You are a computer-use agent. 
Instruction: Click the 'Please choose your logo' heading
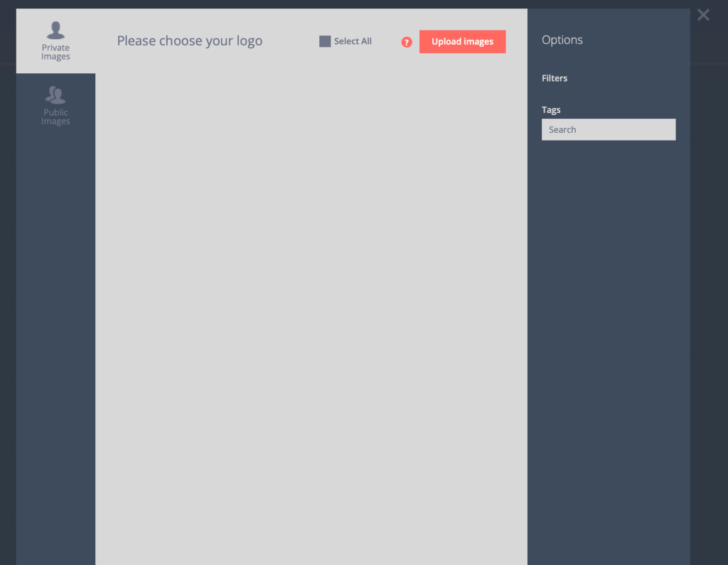click(x=189, y=41)
